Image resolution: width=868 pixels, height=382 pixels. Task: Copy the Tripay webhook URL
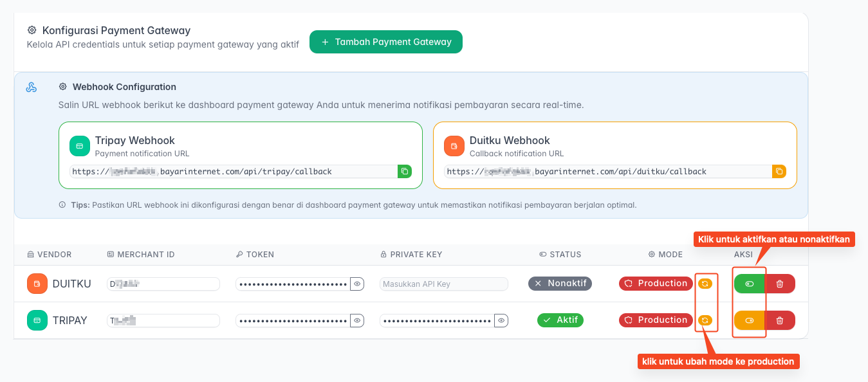click(x=405, y=171)
